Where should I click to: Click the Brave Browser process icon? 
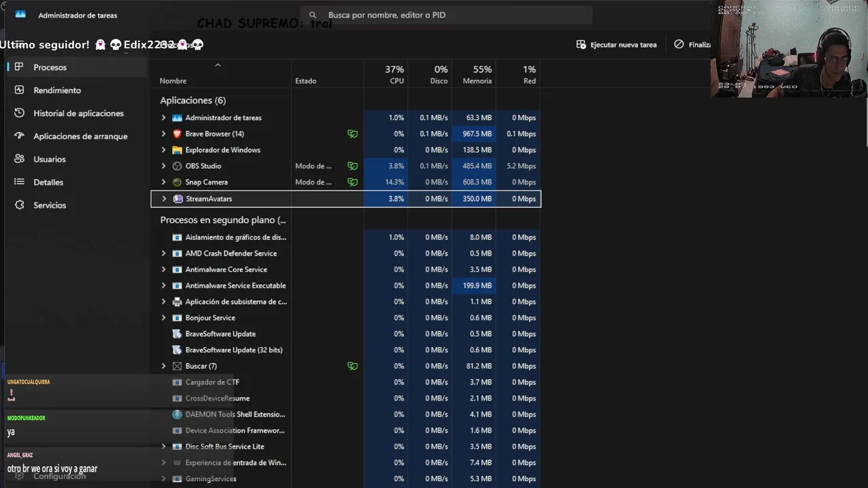pyautogui.click(x=177, y=134)
